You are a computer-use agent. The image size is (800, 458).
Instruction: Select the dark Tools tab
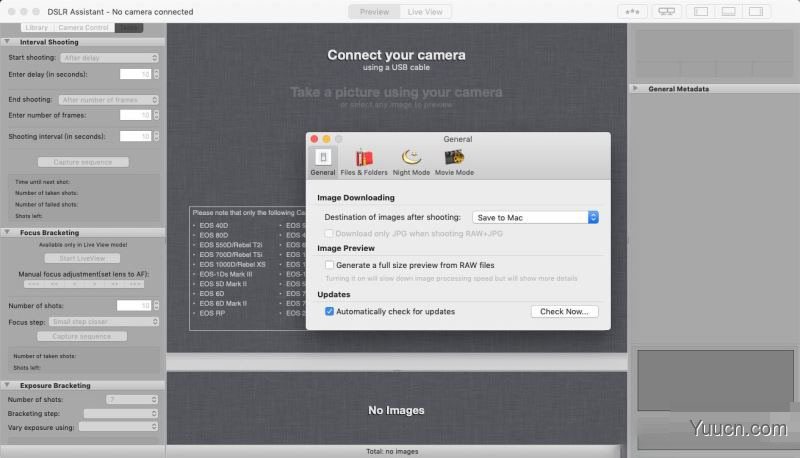pos(129,28)
